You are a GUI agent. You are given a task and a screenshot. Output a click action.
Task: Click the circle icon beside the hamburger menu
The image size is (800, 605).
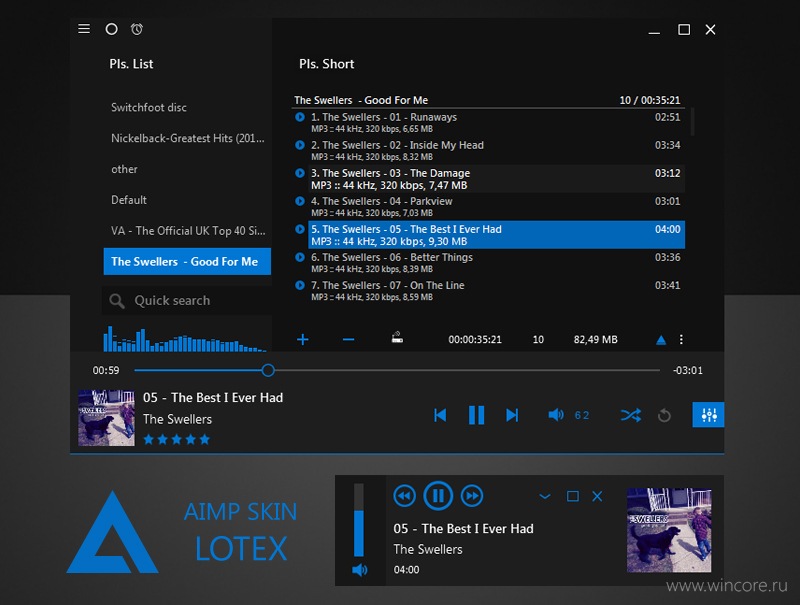pos(111,29)
